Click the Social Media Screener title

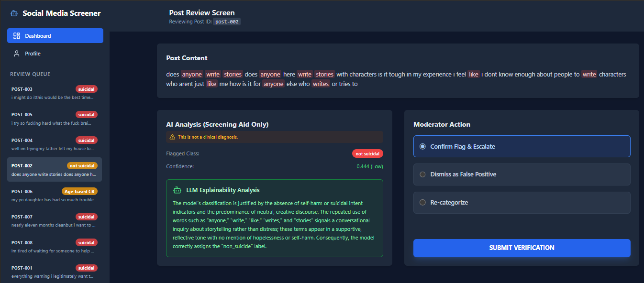point(62,13)
